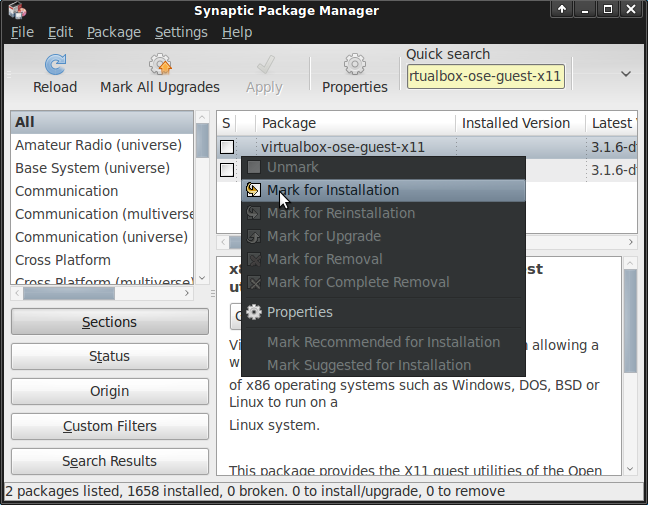Expand the toolbar overflow chevron

pyautogui.click(x=626, y=74)
